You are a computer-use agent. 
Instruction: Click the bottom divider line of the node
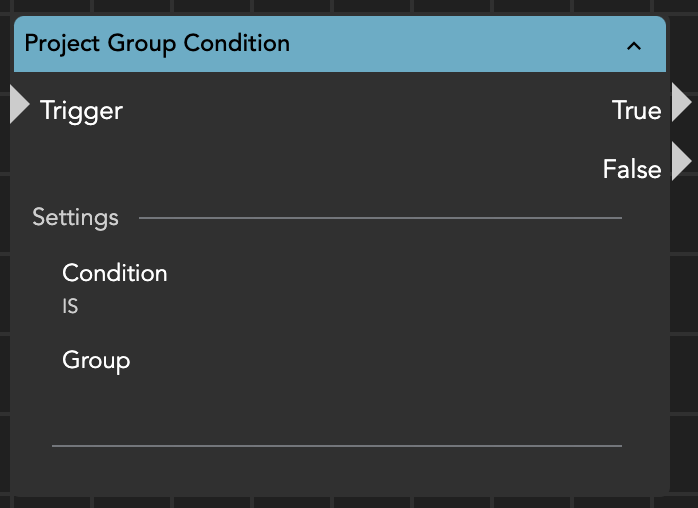pyautogui.click(x=336, y=445)
